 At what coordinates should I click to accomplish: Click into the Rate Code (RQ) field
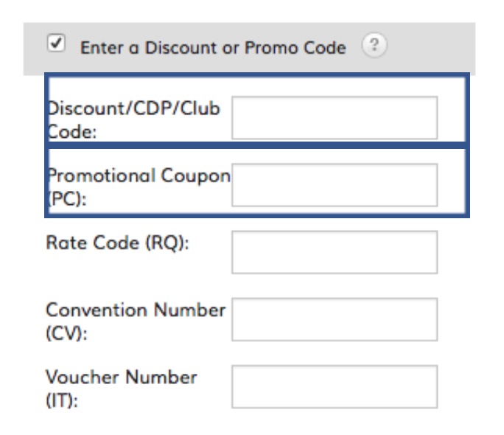tap(335, 252)
